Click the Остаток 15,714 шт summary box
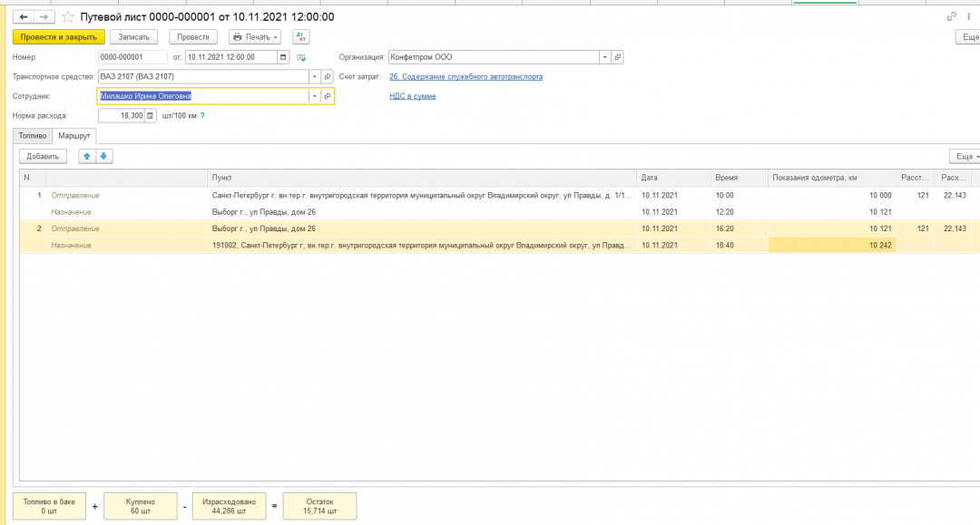 tap(320, 506)
